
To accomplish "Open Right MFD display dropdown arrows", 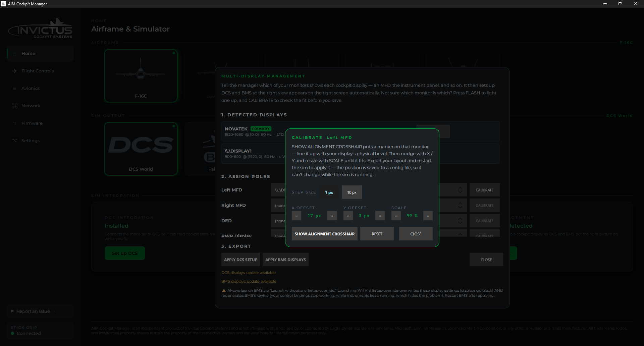I will coord(460,205).
